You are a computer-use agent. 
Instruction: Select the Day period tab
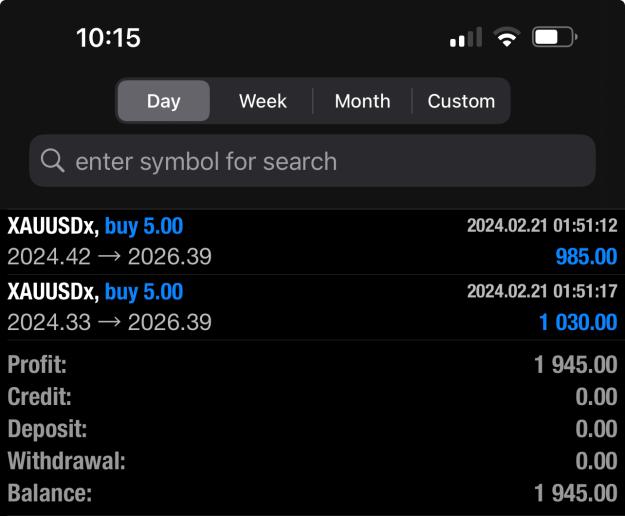click(164, 101)
